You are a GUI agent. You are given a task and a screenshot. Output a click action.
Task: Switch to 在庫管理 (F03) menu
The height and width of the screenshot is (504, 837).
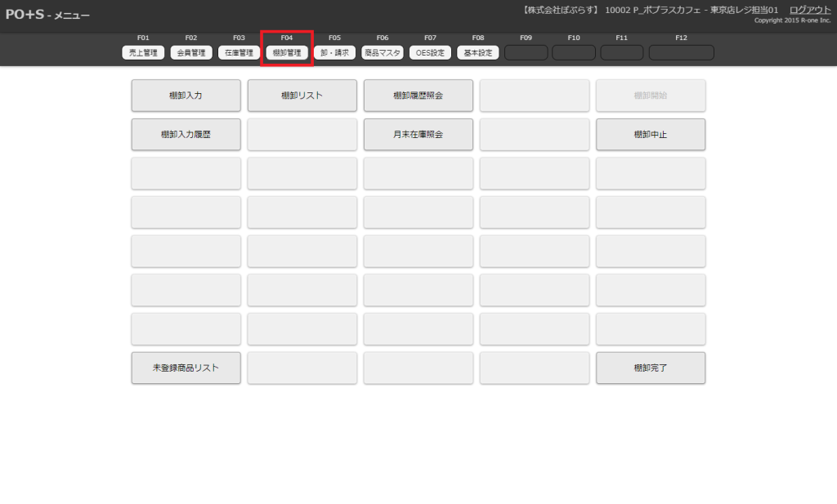pos(239,53)
